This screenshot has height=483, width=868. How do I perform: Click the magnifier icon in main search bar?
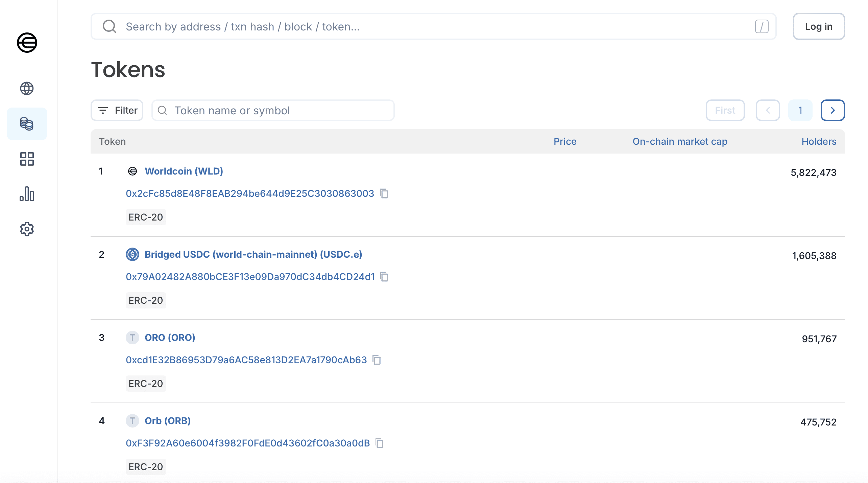tap(110, 26)
